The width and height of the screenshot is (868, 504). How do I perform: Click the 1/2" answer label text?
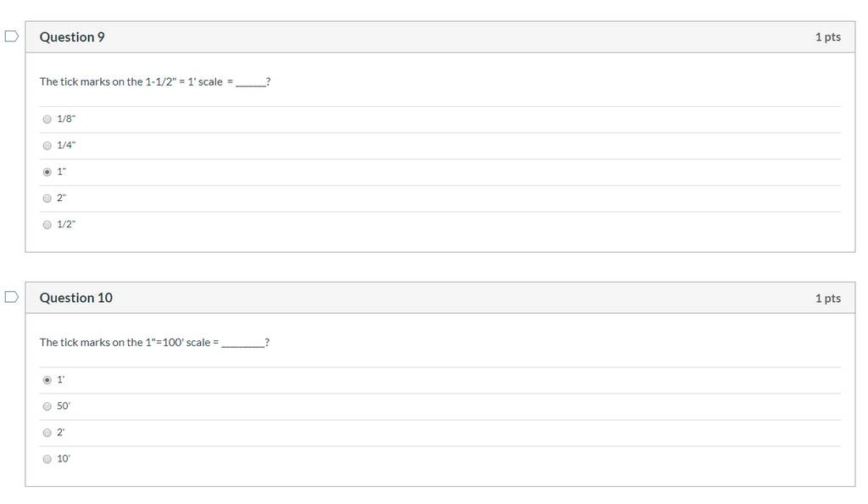coord(66,224)
